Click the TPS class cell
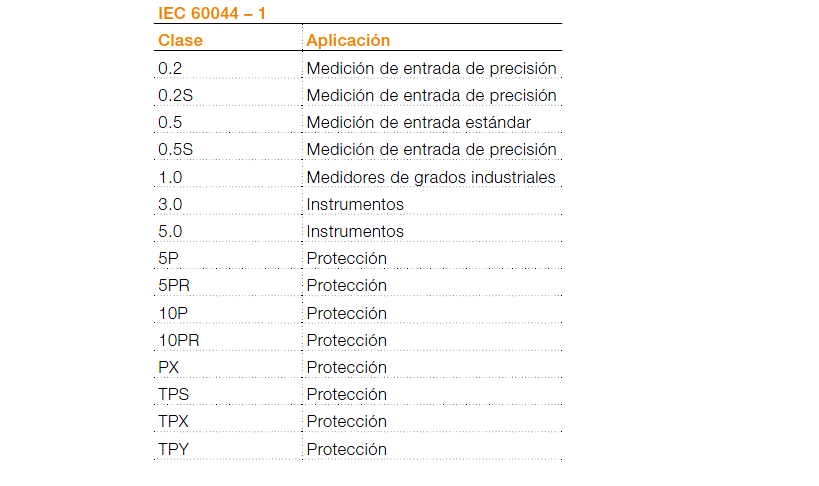 (174, 394)
